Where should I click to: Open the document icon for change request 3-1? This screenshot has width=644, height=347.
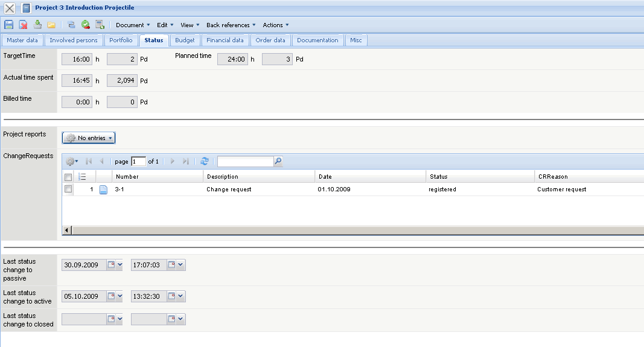pyautogui.click(x=103, y=189)
